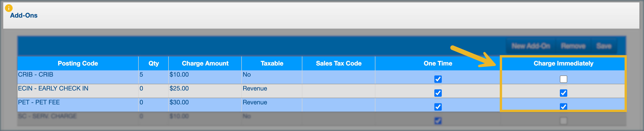Select the CRIB - CRIB posting code
The height and width of the screenshot is (131, 644).
(x=36, y=75)
